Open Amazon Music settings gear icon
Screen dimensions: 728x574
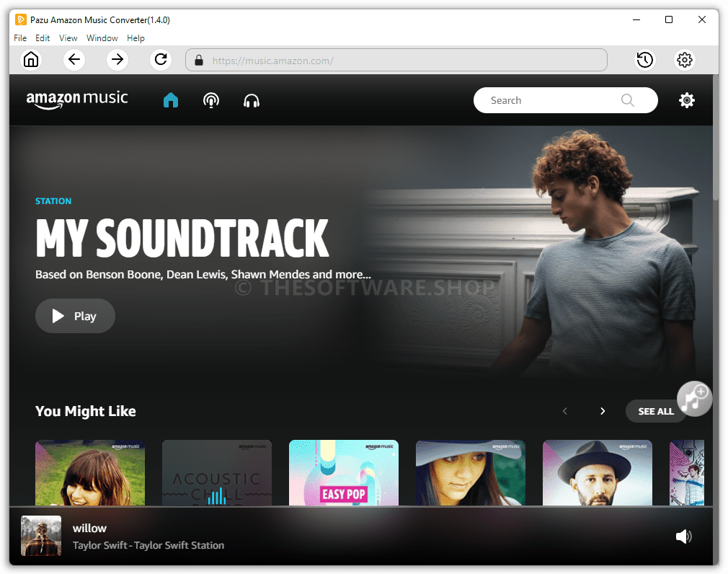point(687,100)
